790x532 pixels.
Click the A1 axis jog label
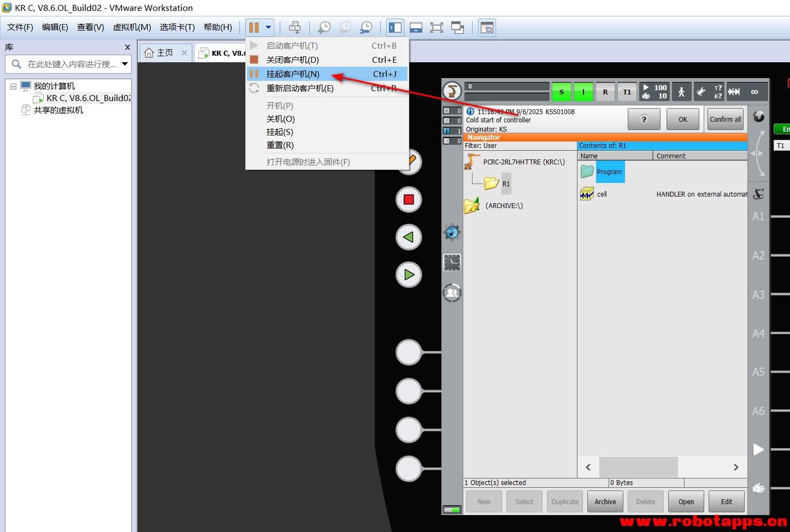click(x=758, y=216)
